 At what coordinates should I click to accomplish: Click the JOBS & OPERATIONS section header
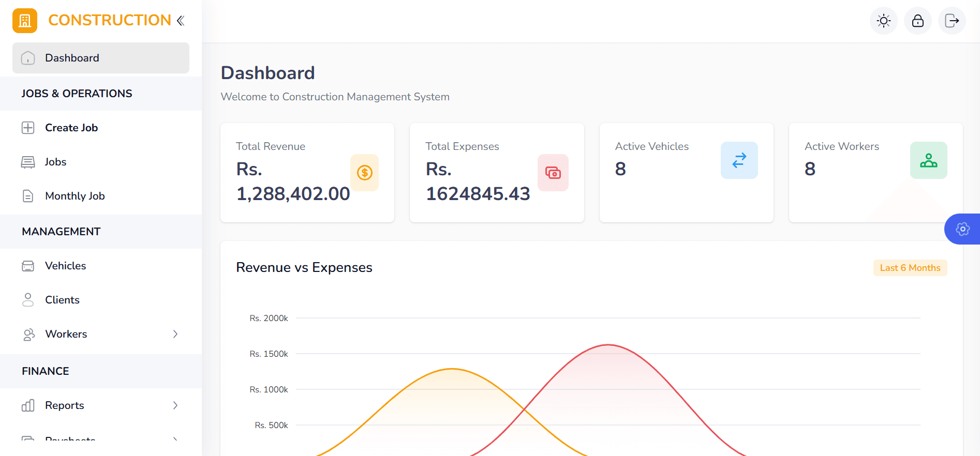point(77,94)
